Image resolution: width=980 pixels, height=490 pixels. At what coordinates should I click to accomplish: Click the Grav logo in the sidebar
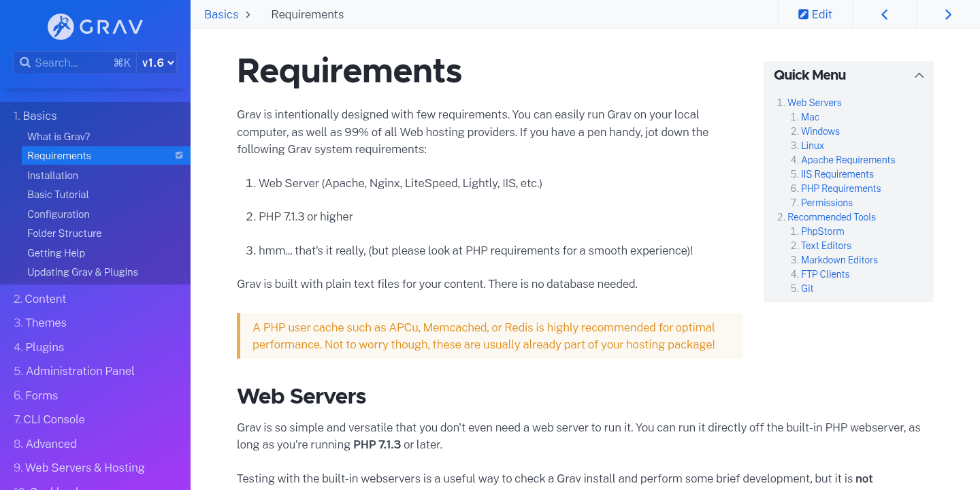pyautogui.click(x=94, y=27)
